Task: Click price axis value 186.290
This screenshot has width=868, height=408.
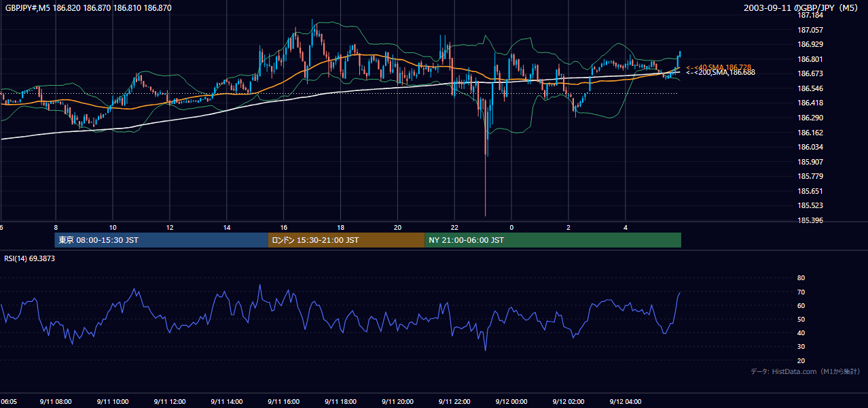Action: pyautogui.click(x=810, y=118)
